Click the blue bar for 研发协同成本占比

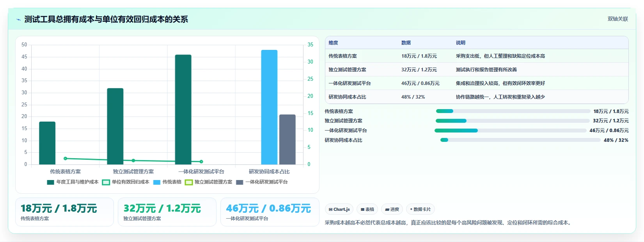pos(269,107)
